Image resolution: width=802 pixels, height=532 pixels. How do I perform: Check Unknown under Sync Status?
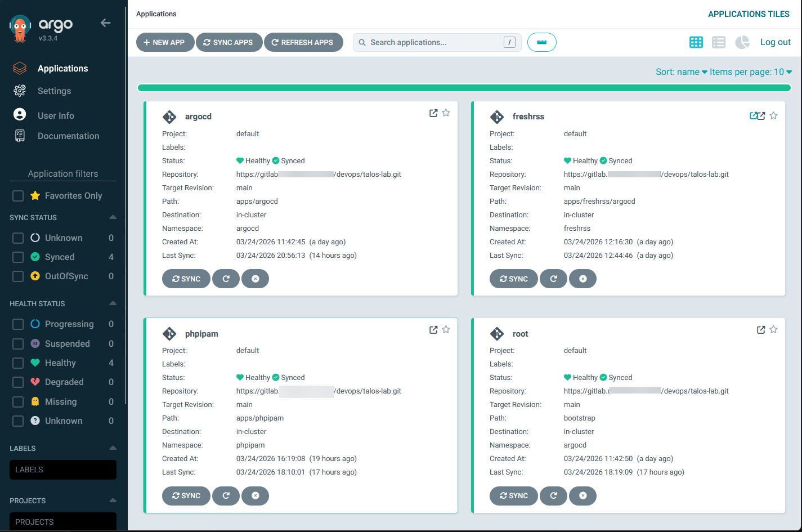(x=18, y=238)
